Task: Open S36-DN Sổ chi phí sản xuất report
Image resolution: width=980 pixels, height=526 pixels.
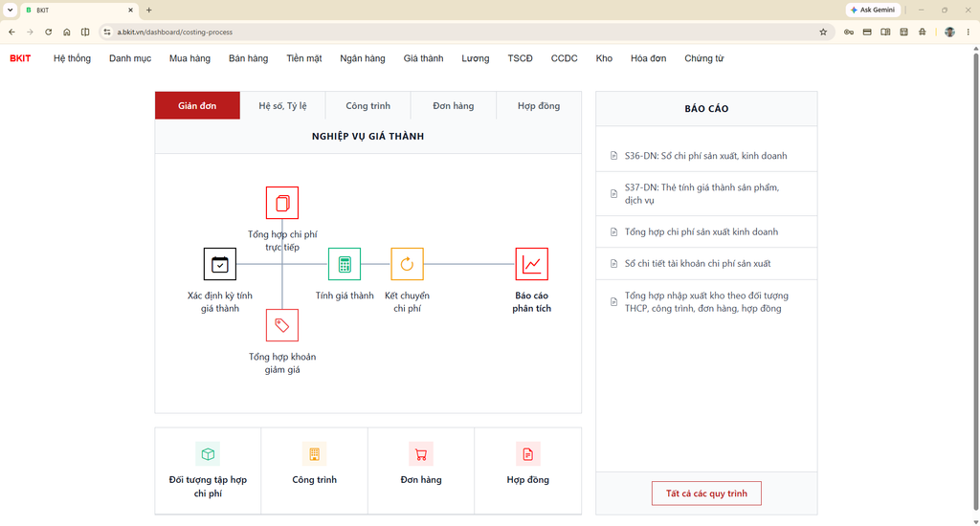Action: click(x=706, y=156)
